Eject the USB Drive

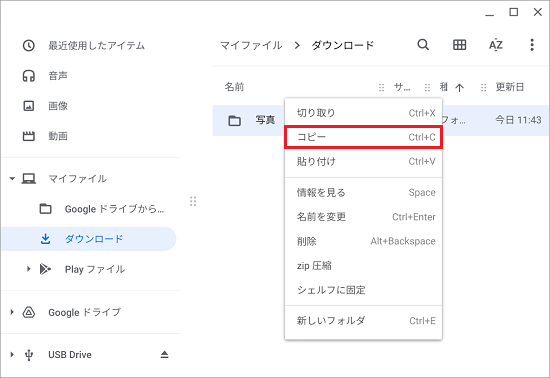[165, 355]
